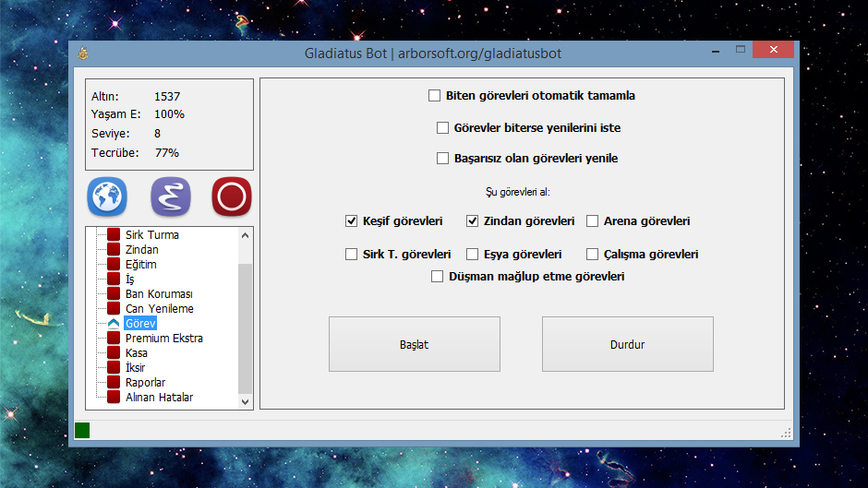Click the purple Emacs-style icon

pos(170,196)
